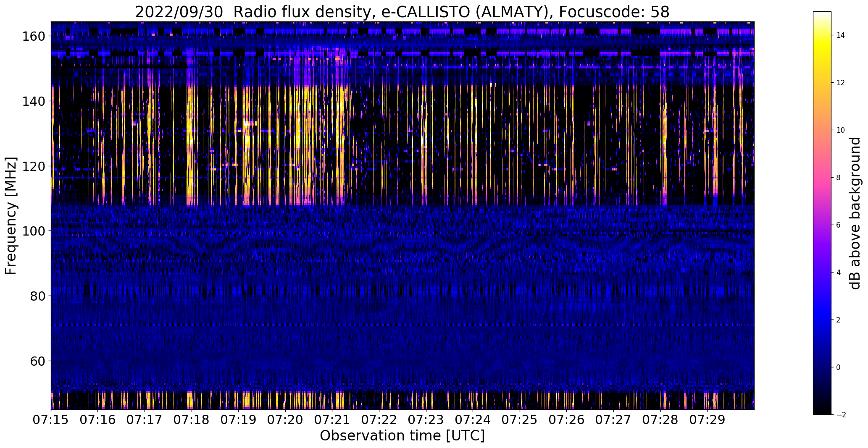Click the 140 frequency tick label

point(33,101)
